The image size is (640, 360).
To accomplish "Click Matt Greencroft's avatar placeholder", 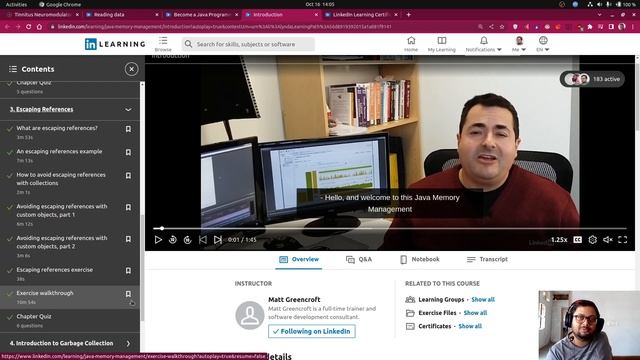I will pos(250,315).
